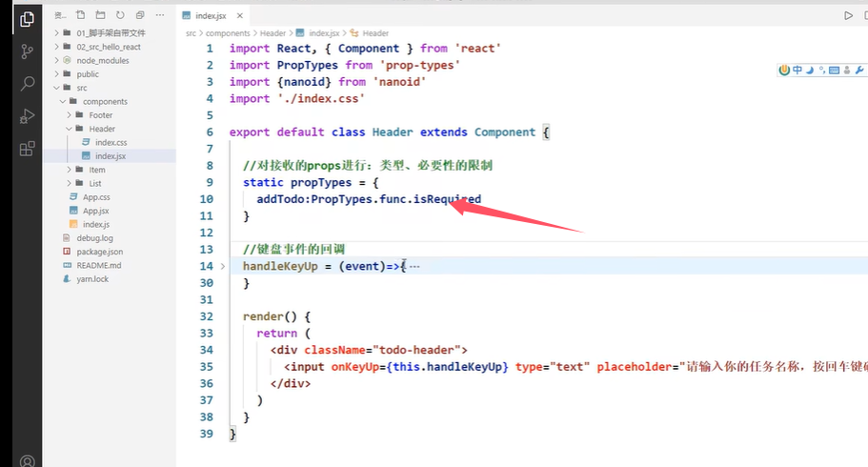Click the Header class symbol breadcrumb
868x467 pixels.
370,33
